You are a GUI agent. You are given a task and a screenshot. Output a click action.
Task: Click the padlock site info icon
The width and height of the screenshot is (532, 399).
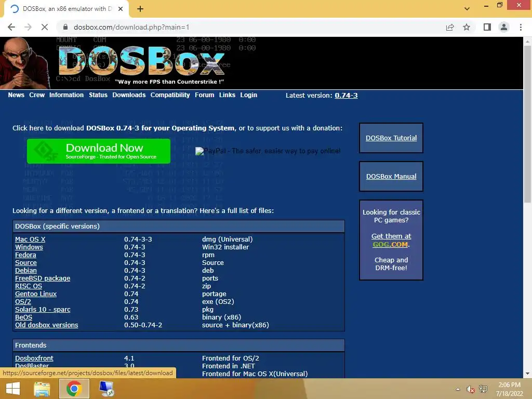[65, 27]
